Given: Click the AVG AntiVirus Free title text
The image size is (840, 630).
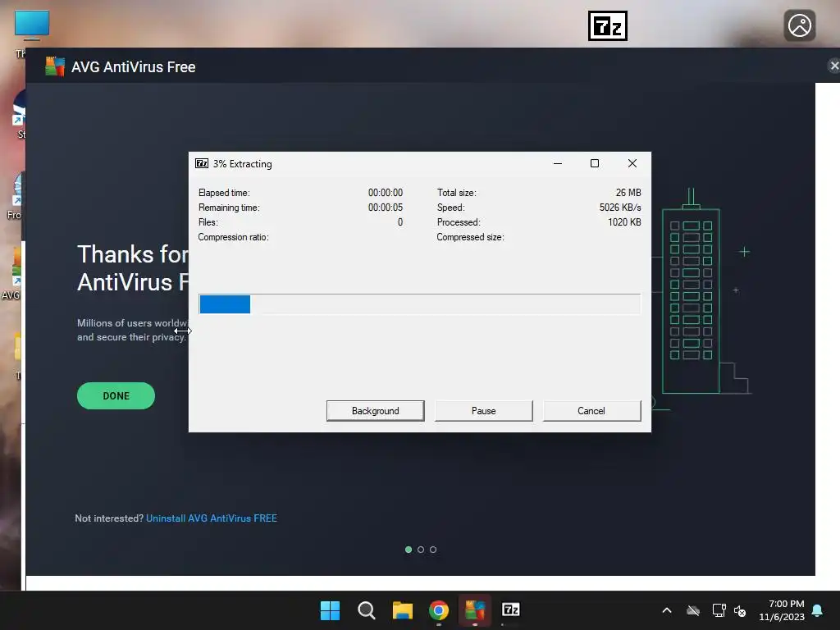Looking at the screenshot, I should [134, 67].
